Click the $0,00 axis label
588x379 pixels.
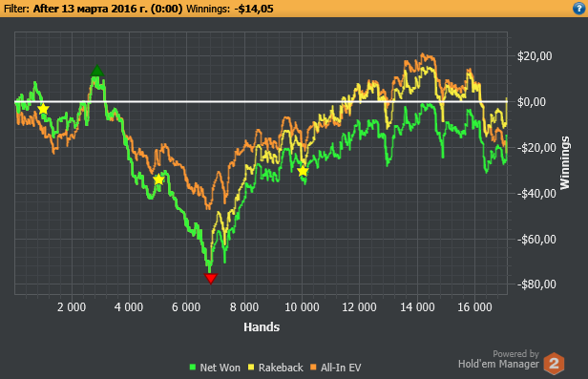click(532, 102)
